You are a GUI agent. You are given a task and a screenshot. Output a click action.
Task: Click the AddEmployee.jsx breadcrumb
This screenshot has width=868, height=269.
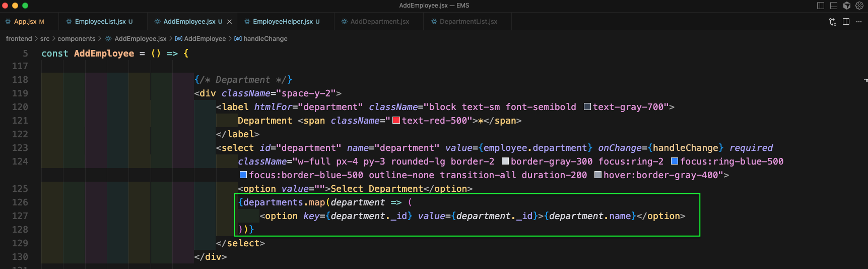[136, 39]
